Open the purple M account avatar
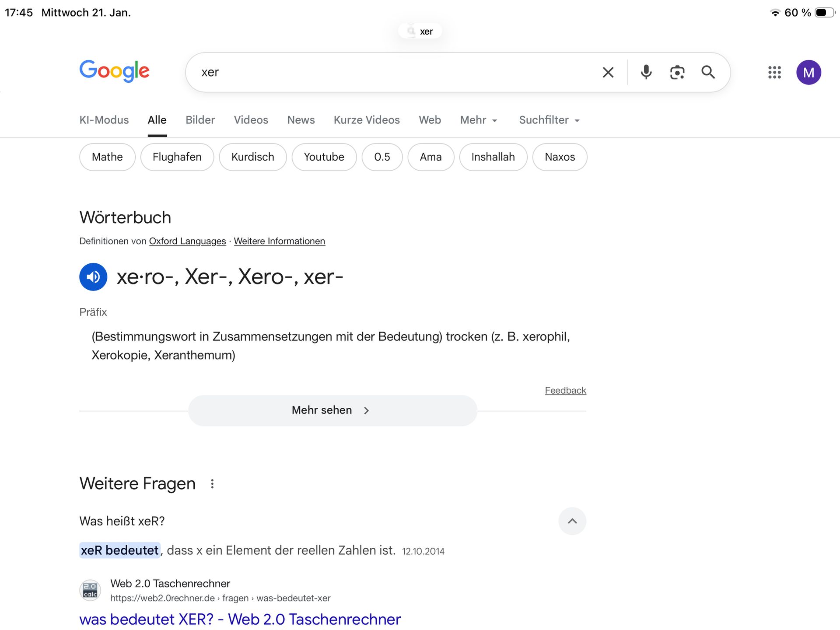840x630 pixels. pos(808,72)
